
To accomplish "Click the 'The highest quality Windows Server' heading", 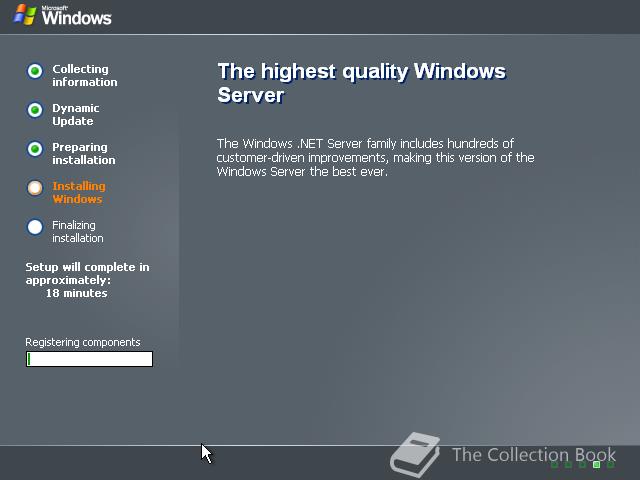I will coord(362,83).
